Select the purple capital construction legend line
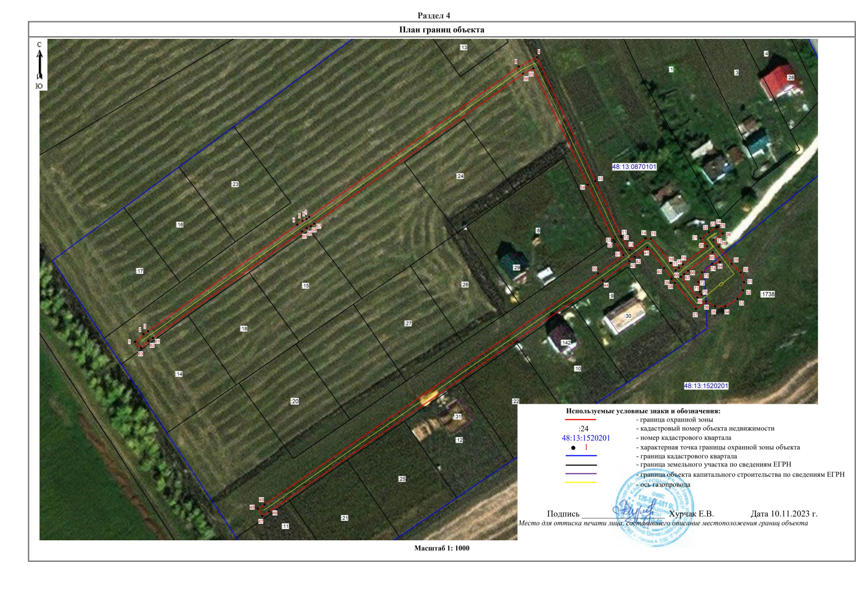 click(x=581, y=474)
